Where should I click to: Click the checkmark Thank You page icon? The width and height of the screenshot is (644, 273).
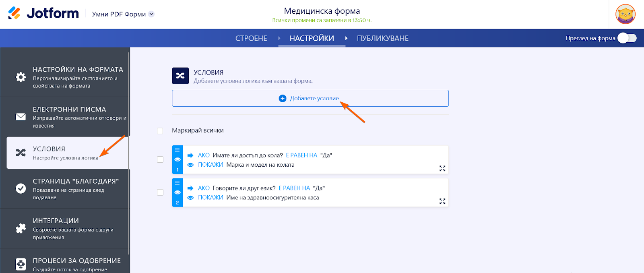[21, 188]
